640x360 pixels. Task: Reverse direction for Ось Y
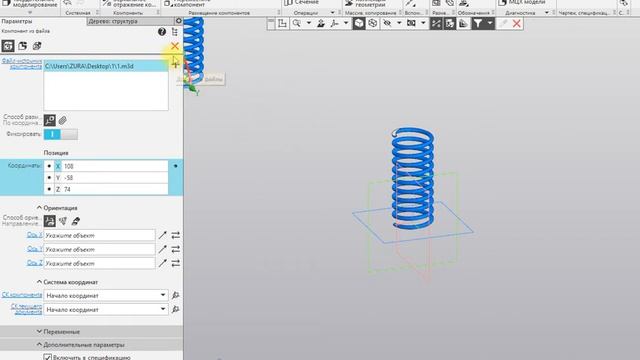(176, 249)
